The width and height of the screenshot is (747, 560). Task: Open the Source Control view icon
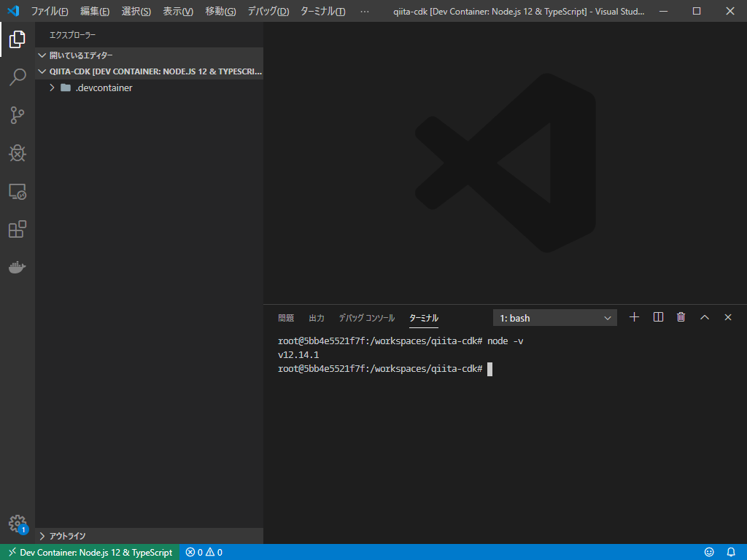tap(18, 115)
